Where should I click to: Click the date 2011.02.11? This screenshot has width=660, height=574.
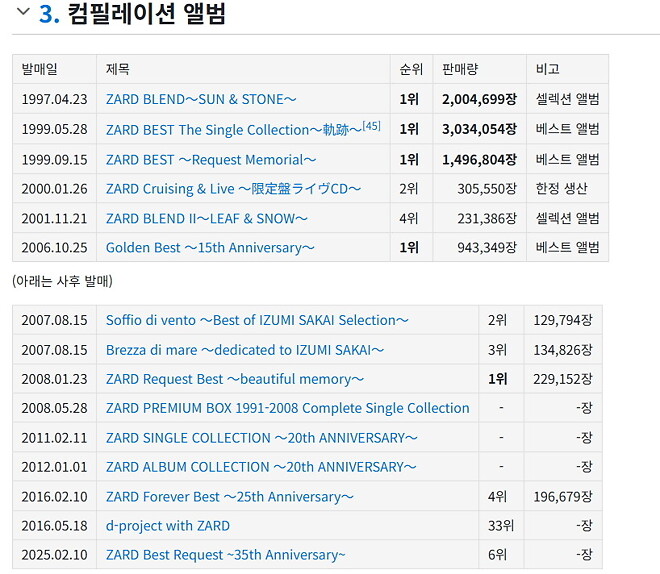click(x=55, y=438)
